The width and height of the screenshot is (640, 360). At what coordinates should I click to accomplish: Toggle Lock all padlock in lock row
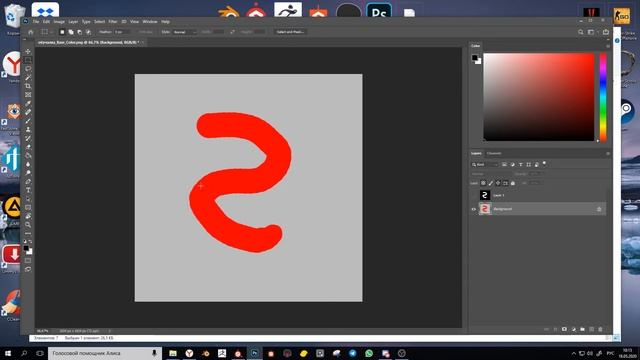click(513, 183)
